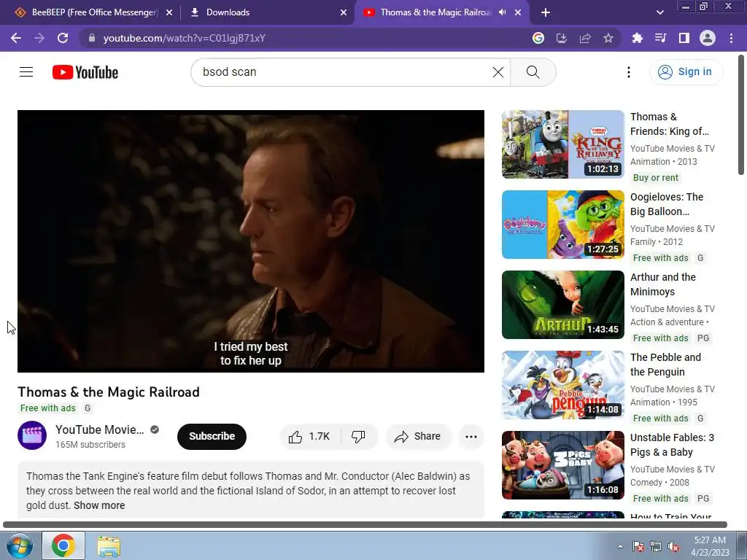Screen dimensions: 747x560
Task: Open the muted volume tray icon
Action: tap(673, 546)
